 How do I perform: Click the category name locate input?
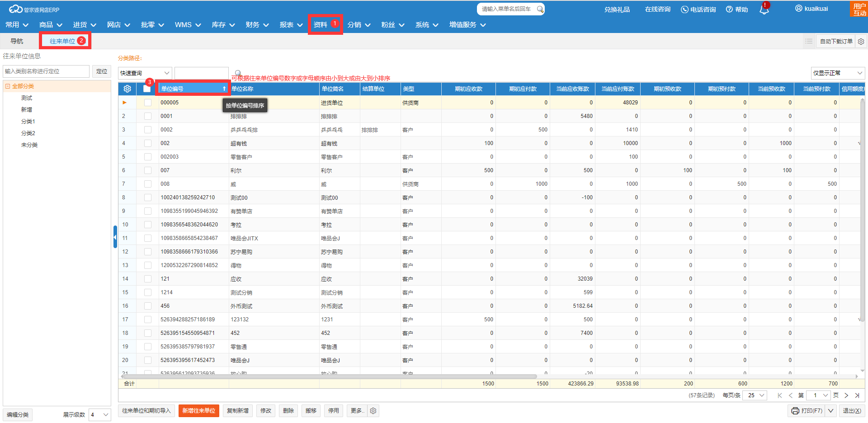pyautogui.click(x=46, y=71)
